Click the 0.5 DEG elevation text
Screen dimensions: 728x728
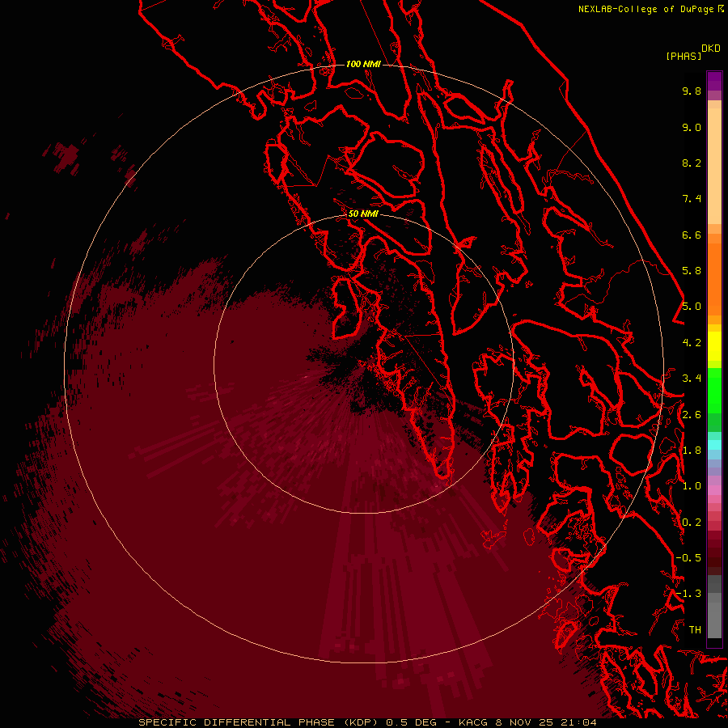point(412,722)
